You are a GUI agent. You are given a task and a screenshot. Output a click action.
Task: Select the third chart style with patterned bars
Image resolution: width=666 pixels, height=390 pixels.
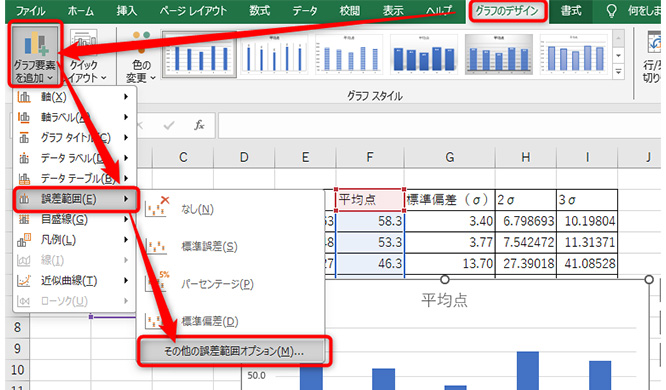click(349, 54)
